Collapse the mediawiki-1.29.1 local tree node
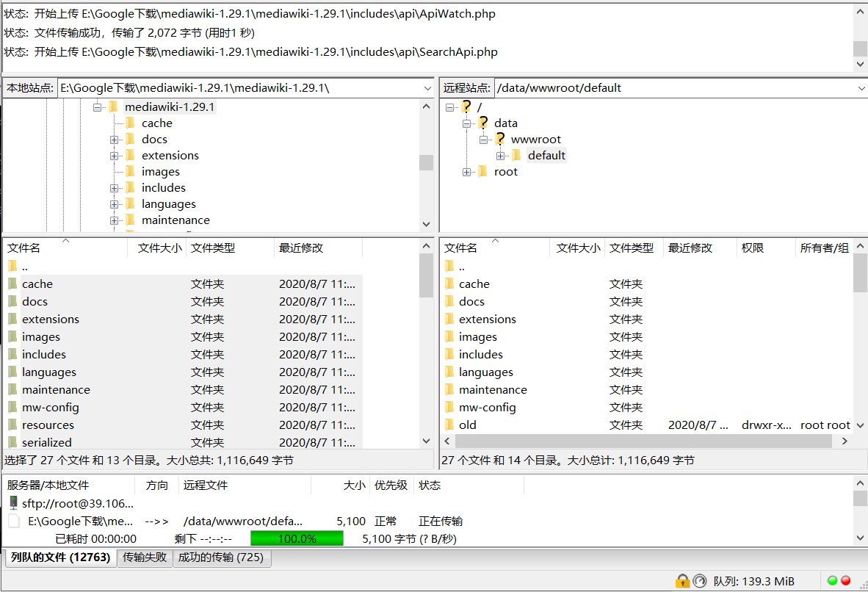 point(98,107)
